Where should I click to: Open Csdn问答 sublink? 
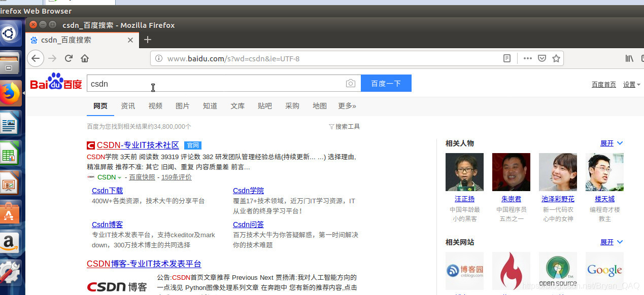tap(248, 225)
